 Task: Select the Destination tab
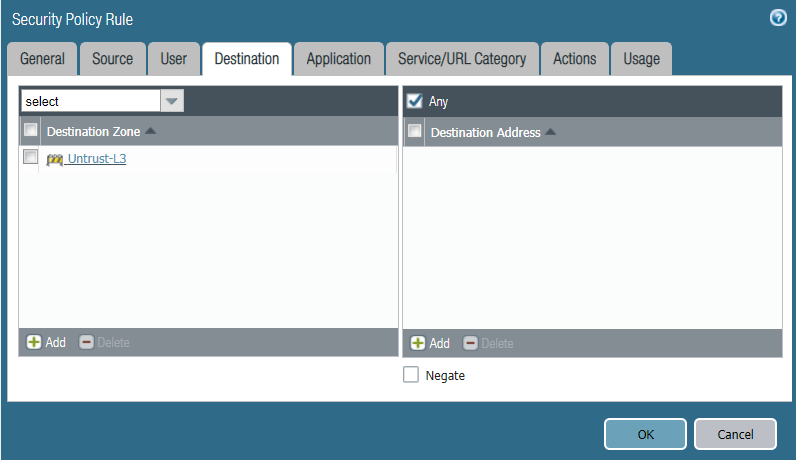click(247, 59)
